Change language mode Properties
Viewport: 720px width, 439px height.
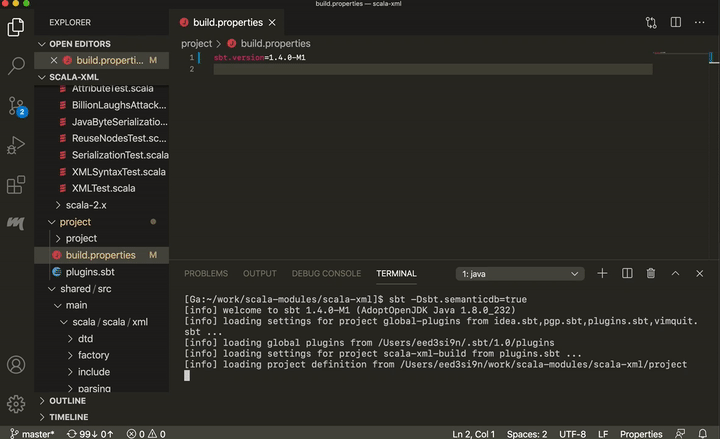tap(641, 434)
